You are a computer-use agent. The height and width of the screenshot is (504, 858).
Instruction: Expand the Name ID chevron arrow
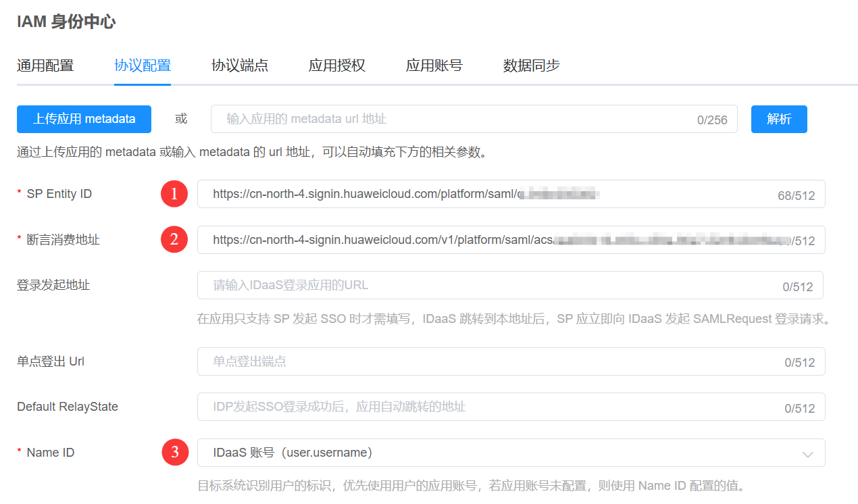coord(807,454)
